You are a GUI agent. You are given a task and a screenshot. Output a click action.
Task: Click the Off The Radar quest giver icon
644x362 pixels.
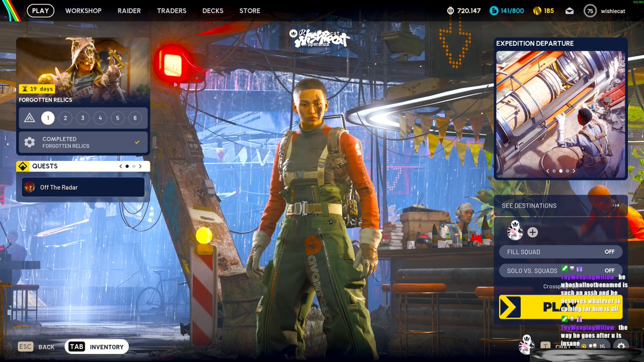tap(30, 187)
